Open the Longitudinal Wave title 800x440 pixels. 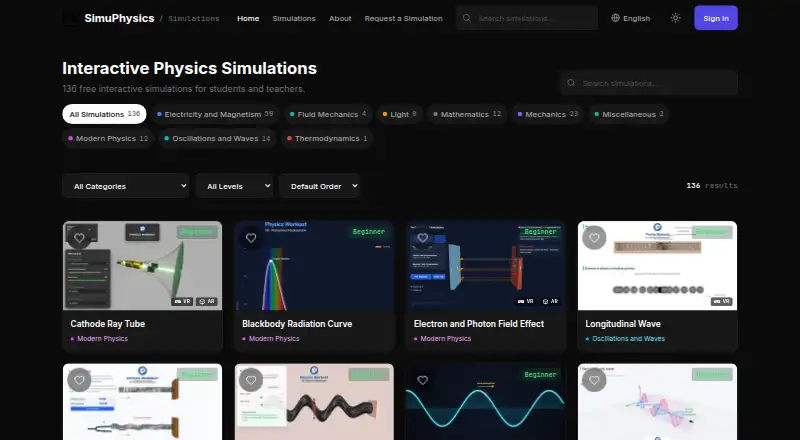tap(623, 324)
